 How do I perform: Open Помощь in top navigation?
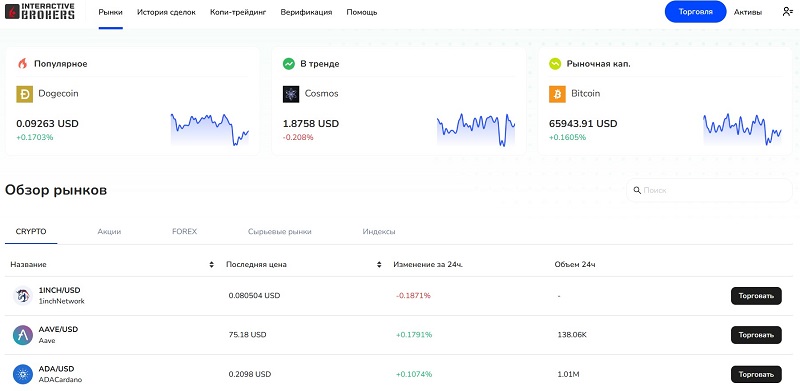coord(362,12)
